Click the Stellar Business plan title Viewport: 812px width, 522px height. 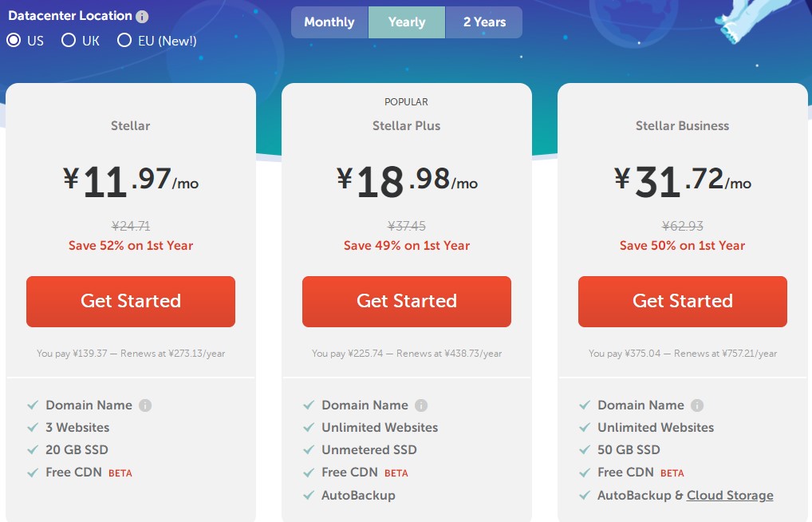[x=682, y=125]
